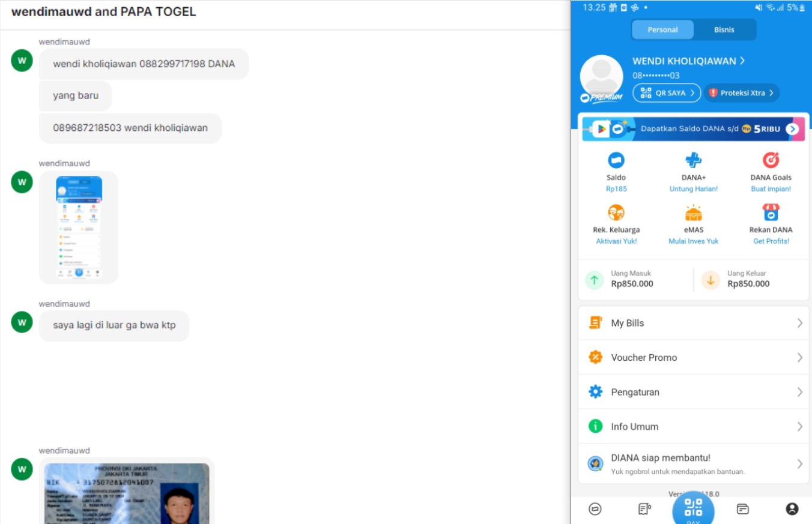Click the arrow on the Saldo DANA banner
This screenshot has width=812, height=524.
pyautogui.click(x=792, y=129)
